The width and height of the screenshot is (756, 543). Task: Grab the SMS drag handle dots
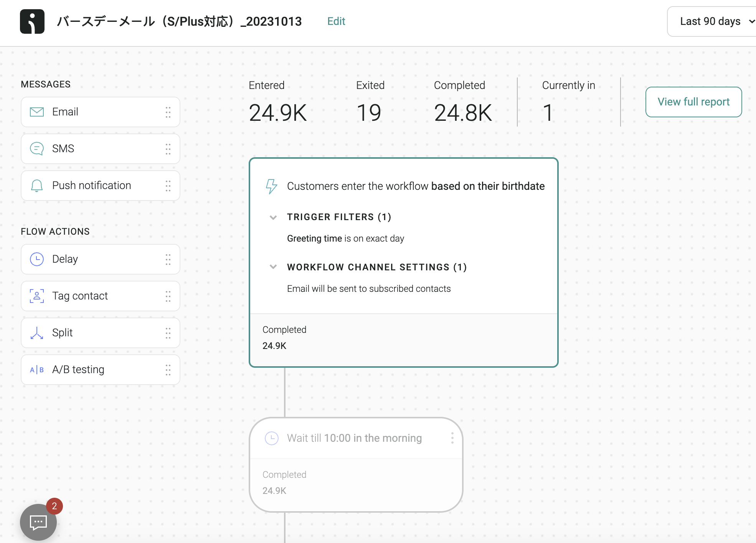[x=168, y=149]
